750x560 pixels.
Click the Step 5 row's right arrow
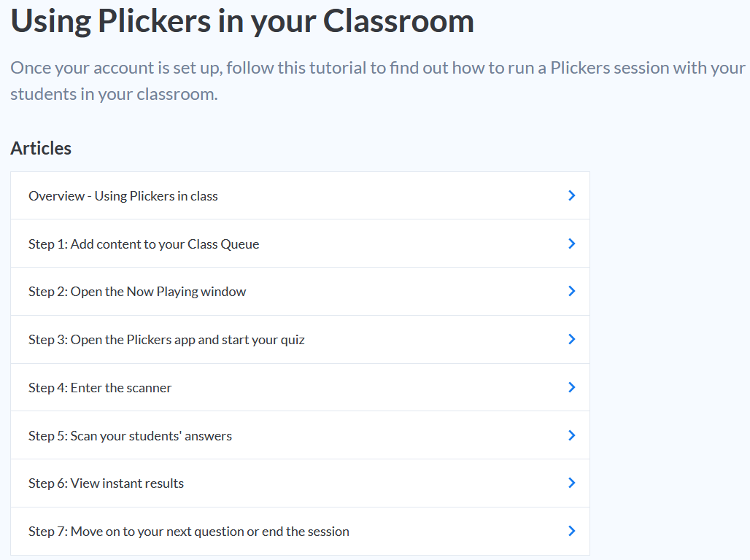pos(572,435)
